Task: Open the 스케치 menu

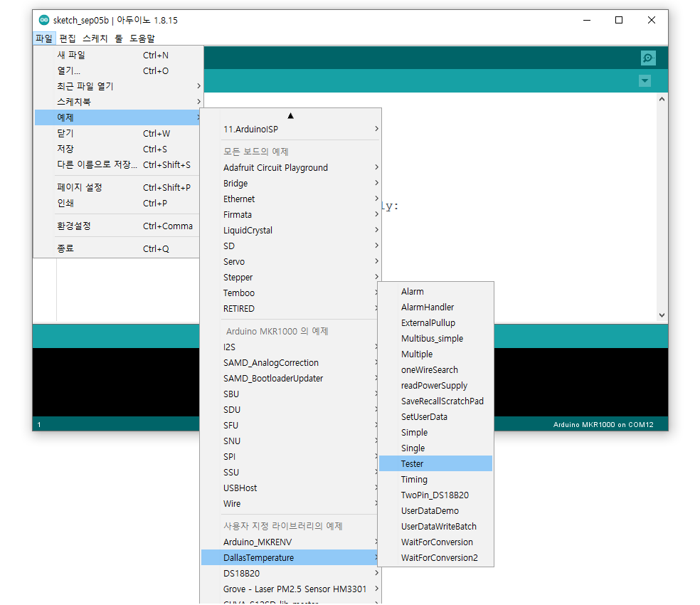Action: click(95, 38)
